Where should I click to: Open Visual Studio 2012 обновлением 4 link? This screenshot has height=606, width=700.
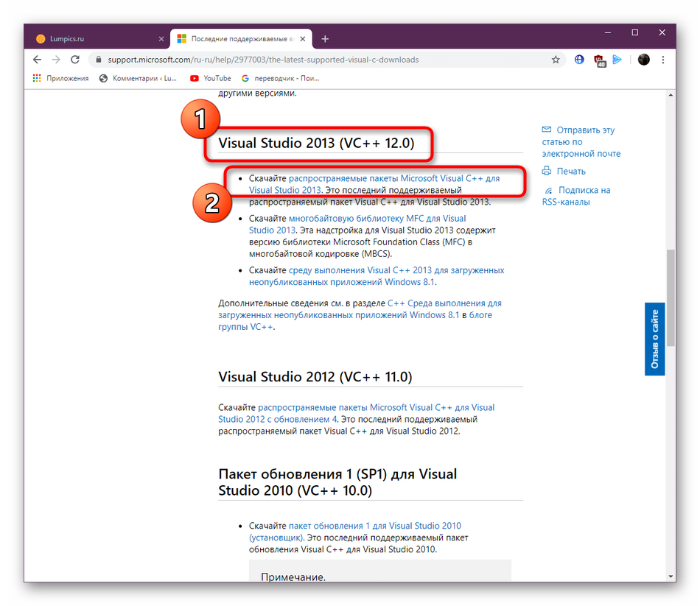pyautogui.click(x=356, y=413)
